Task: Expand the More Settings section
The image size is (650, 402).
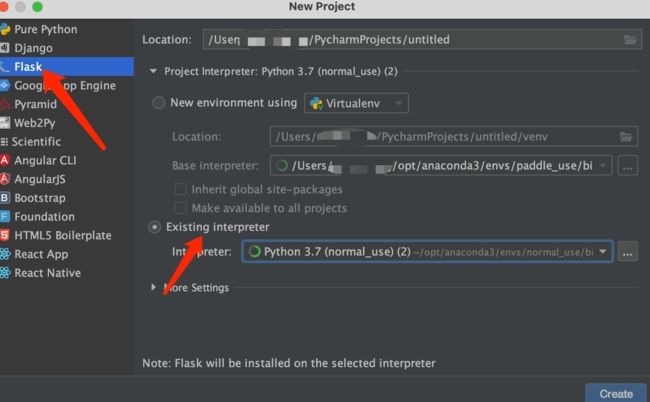Action: point(153,287)
